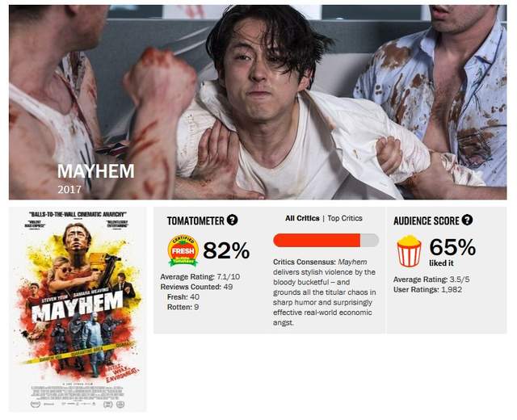Click the popcorn bucket audience icon
This screenshot has height=420, width=517.
click(409, 250)
